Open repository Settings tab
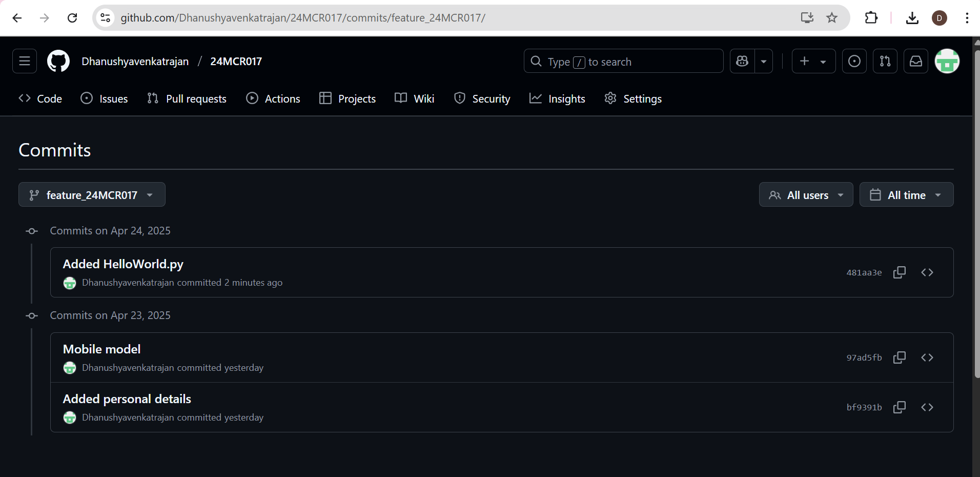The width and height of the screenshot is (980, 477). [x=633, y=98]
